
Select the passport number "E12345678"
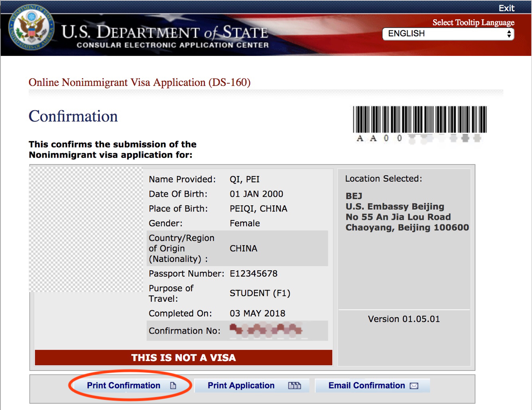point(254,273)
